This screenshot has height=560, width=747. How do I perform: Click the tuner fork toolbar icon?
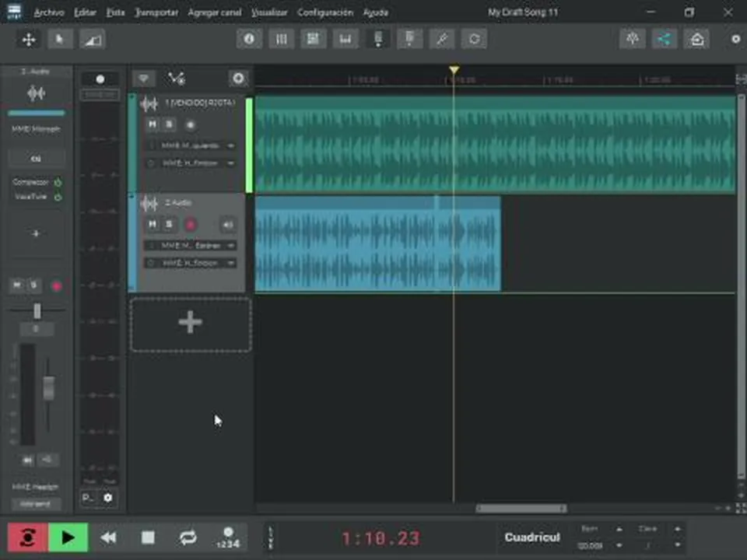(410, 39)
